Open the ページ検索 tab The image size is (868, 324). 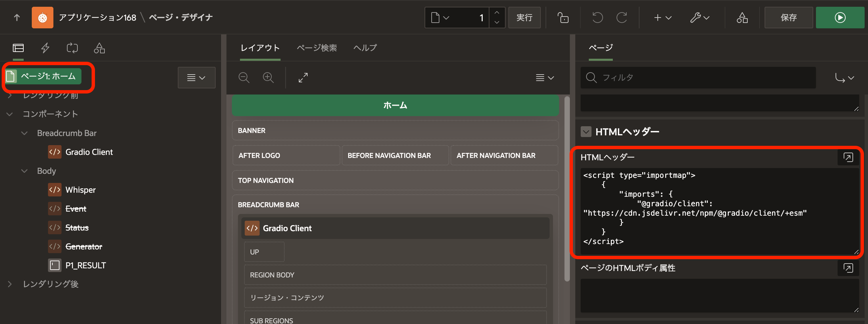(x=317, y=48)
